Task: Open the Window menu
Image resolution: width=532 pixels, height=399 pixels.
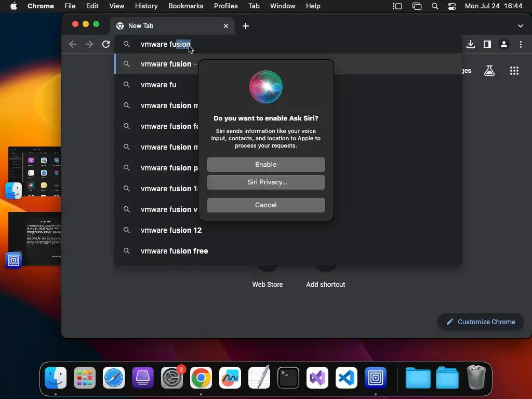Action: tap(283, 6)
